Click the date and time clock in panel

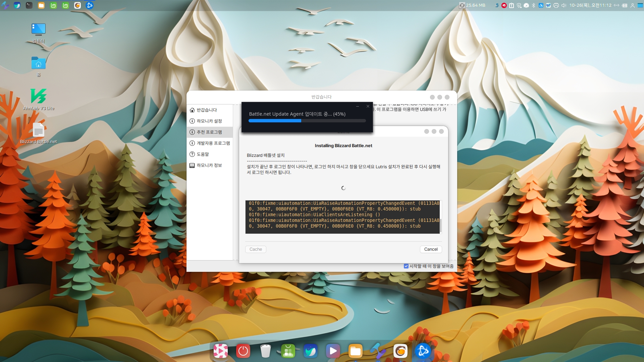coord(590,5)
